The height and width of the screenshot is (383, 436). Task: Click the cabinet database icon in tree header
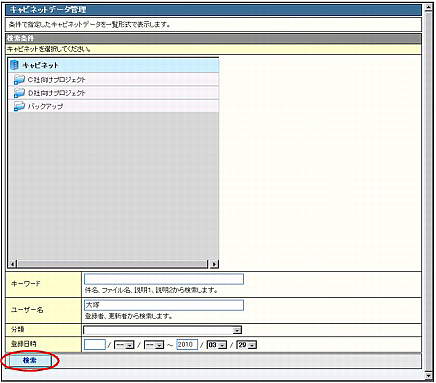click(x=14, y=65)
